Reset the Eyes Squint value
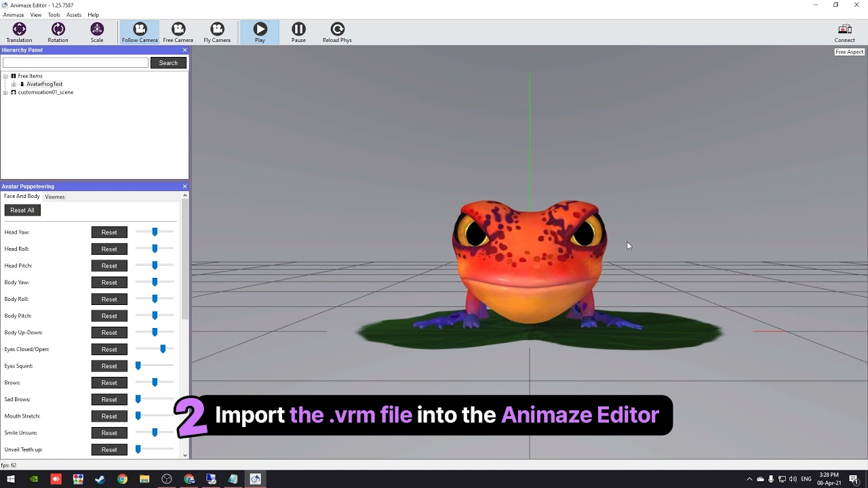Screen dimensions: 868x488 coord(109,366)
